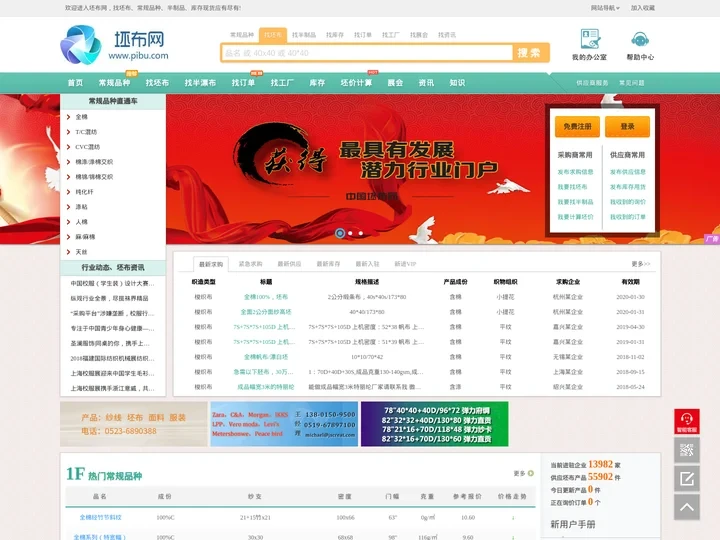
Task: Expand the 纯化纤 category
Action: [x=84, y=192]
